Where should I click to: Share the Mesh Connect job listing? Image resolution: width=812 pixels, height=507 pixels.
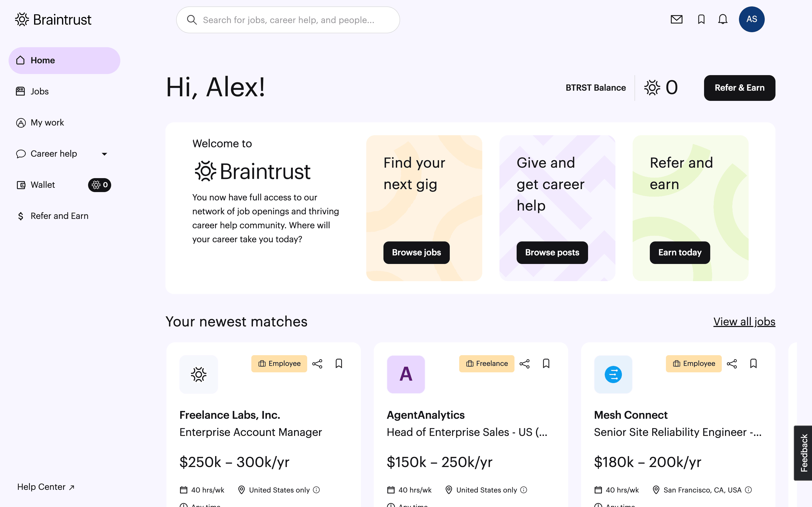732,363
